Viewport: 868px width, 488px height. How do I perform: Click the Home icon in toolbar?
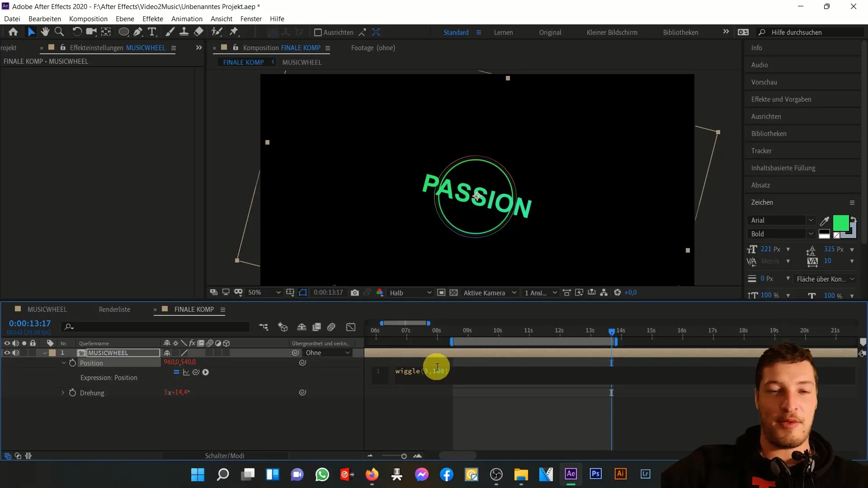point(13,32)
